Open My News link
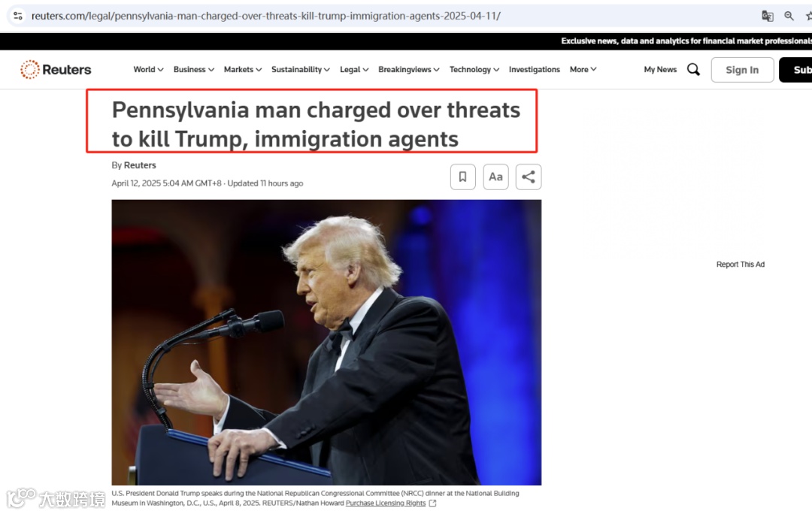Viewport: 812px width, 514px height. coord(660,69)
